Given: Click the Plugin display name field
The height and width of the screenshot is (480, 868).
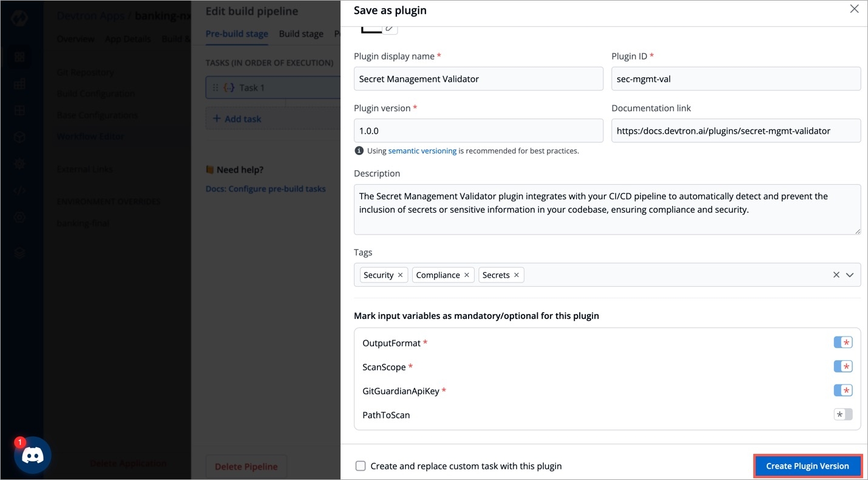Looking at the screenshot, I should pos(478,79).
